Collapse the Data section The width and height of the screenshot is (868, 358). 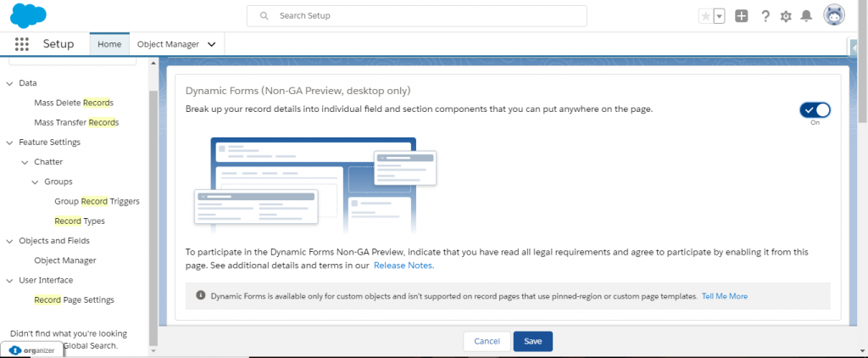click(x=9, y=83)
